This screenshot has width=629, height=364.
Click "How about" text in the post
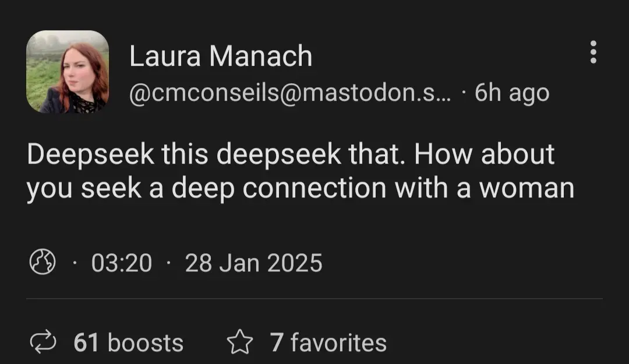coord(485,154)
